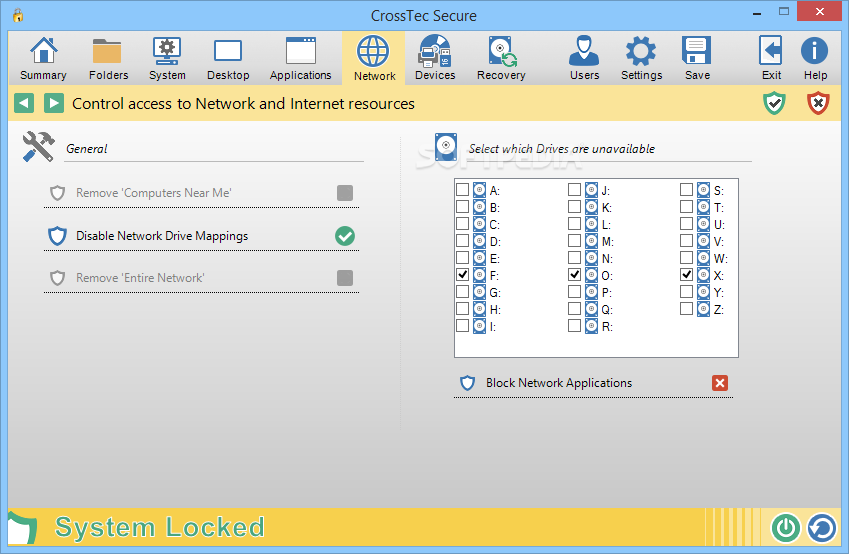Click the T: drive disk icon
Screen dimensions: 849x554
(x=703, y=207)
